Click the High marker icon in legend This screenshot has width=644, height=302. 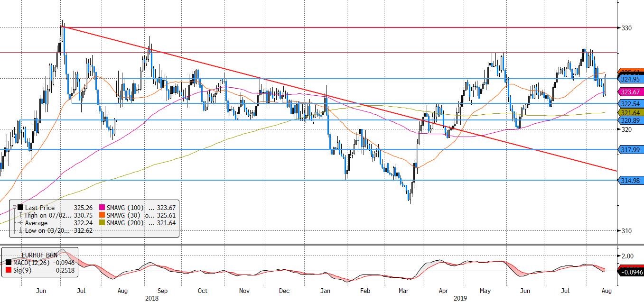(x=20, y=215)
